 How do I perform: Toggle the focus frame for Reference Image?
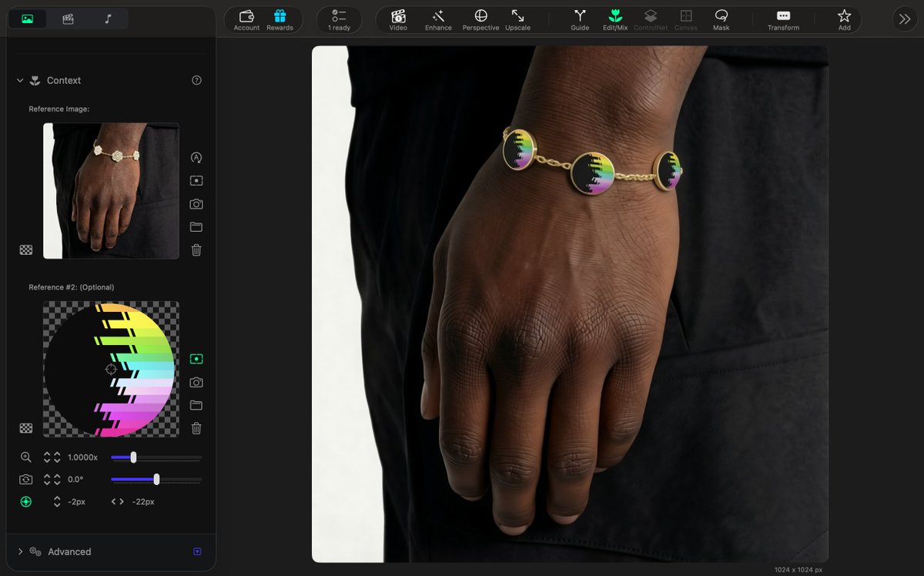196,180
